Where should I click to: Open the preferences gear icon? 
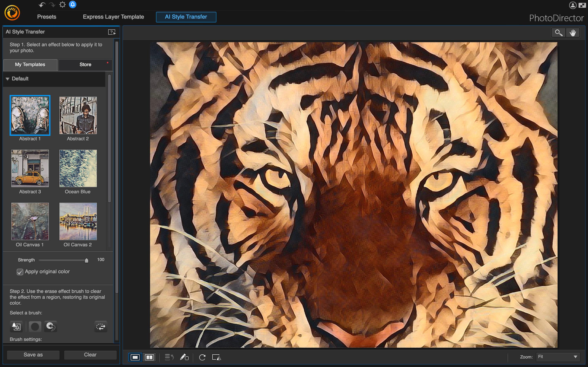click(62, 5)
